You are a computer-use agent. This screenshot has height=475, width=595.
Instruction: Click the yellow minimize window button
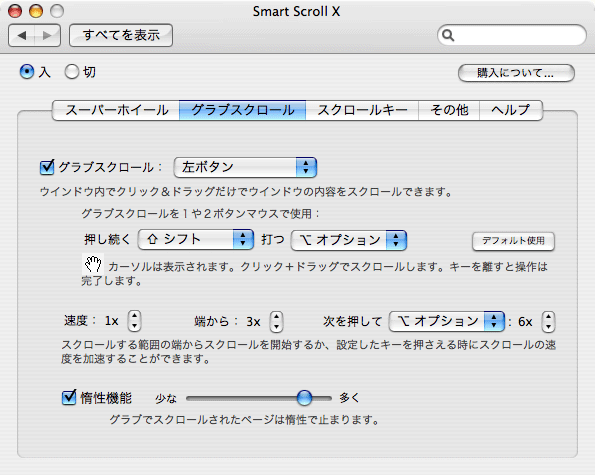click(x=36, y=11)
